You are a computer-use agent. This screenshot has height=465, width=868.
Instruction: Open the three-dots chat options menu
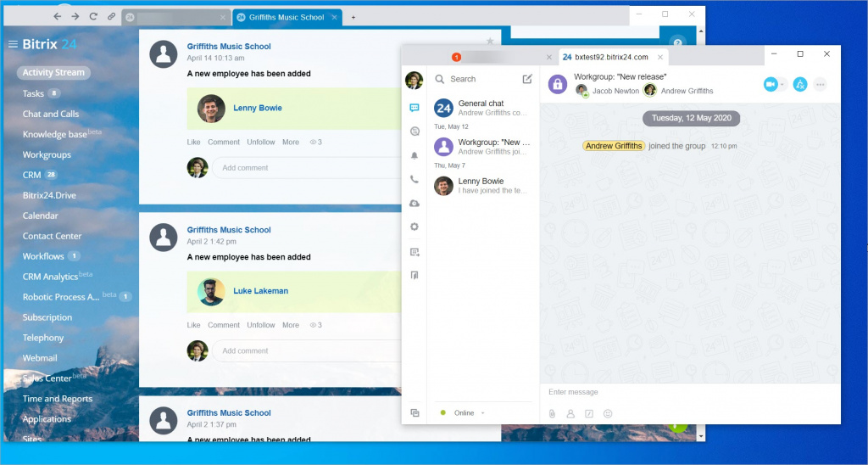coord(820,84)
